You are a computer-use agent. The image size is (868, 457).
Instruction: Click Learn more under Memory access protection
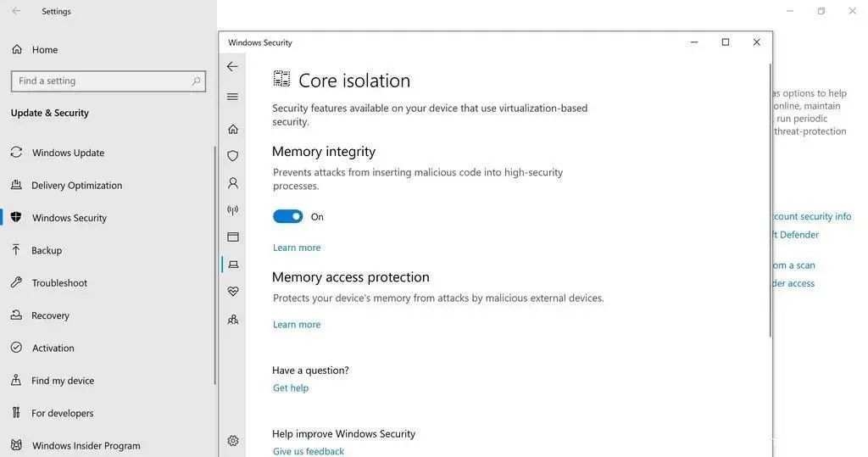(297, 325)
